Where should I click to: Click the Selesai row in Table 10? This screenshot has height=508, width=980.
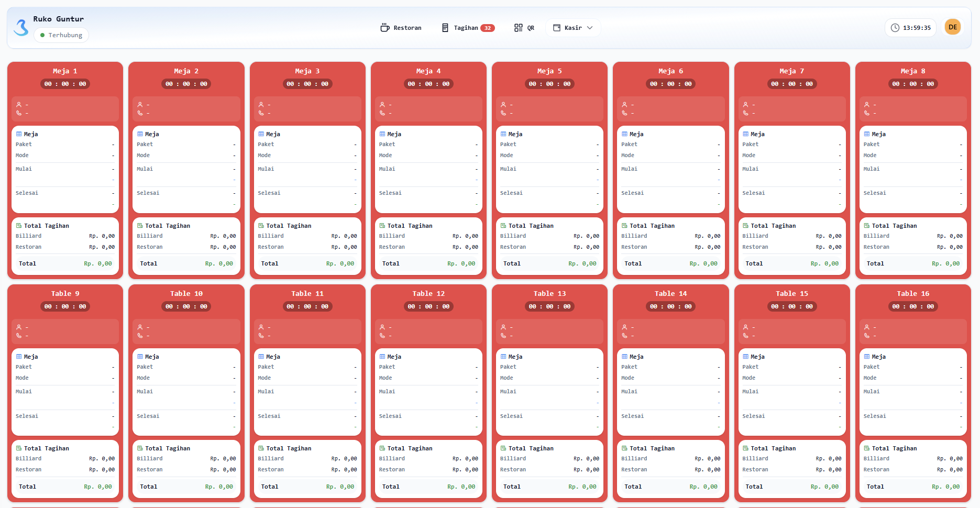coord(186,416)
